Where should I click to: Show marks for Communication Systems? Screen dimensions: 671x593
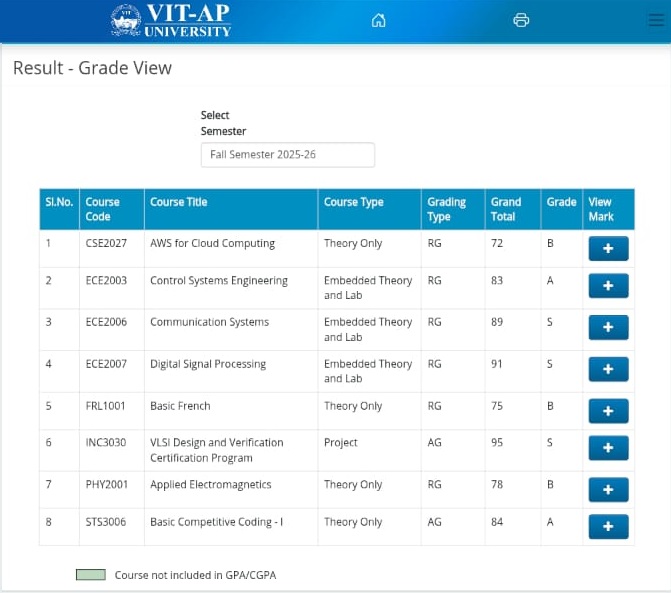click(x=608, y=328)
